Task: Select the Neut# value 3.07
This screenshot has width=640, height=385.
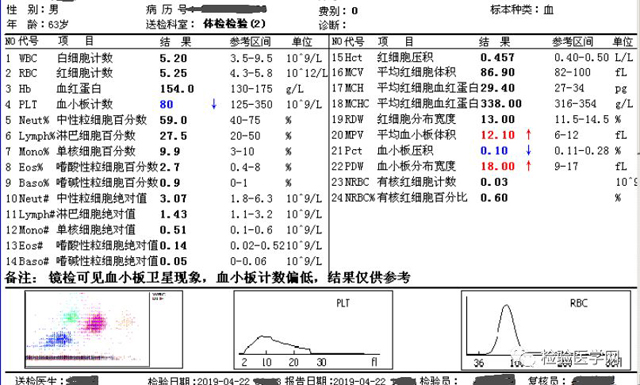Action: click(173, 199)
